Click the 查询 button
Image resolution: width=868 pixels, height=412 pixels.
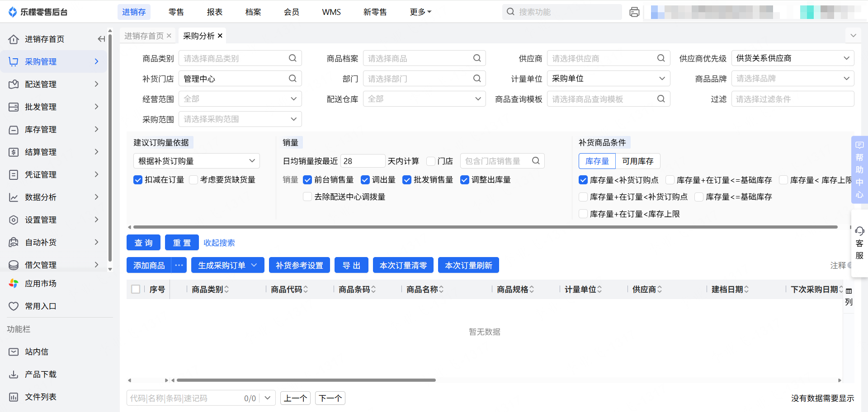pyautogui.click(x=143, y=243)
